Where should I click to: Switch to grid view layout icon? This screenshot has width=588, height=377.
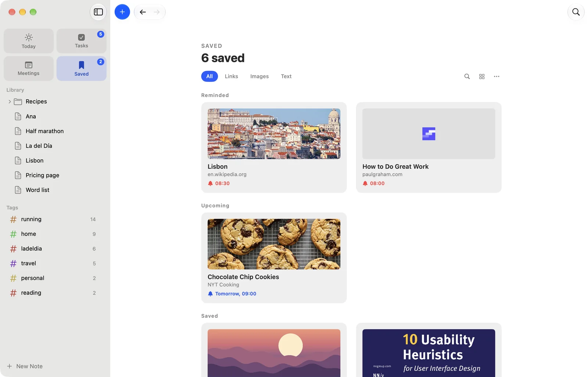(x=482, y=77)
